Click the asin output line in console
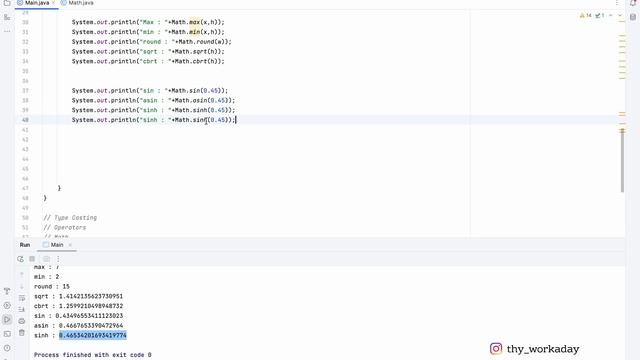The height and width of the screenshot is (360, 640). [78, 325]
